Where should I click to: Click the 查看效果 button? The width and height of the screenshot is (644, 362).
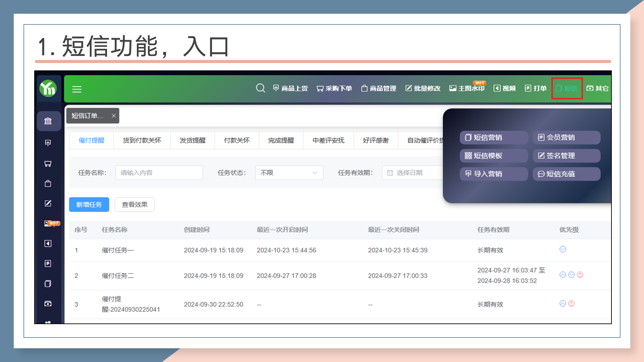(135, 204)
